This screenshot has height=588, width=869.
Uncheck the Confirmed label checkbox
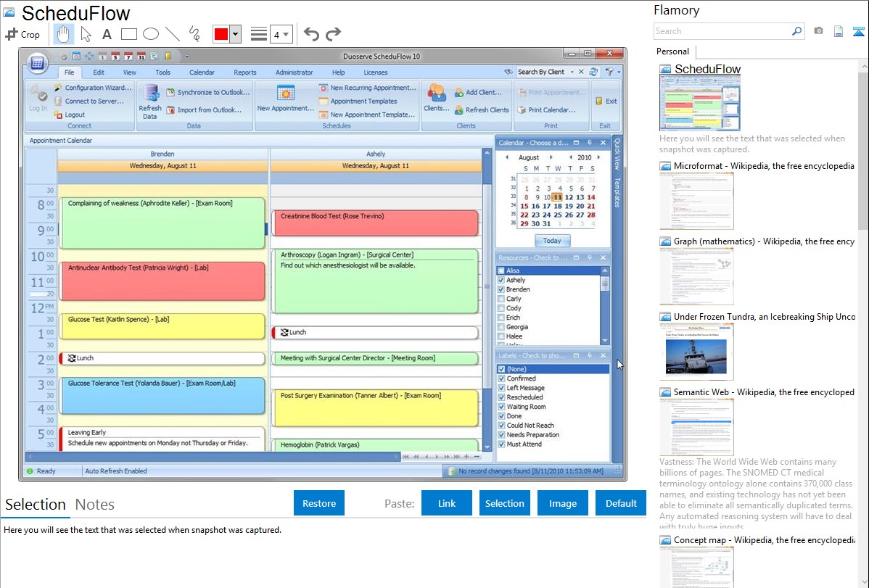[x=501, y=378]
